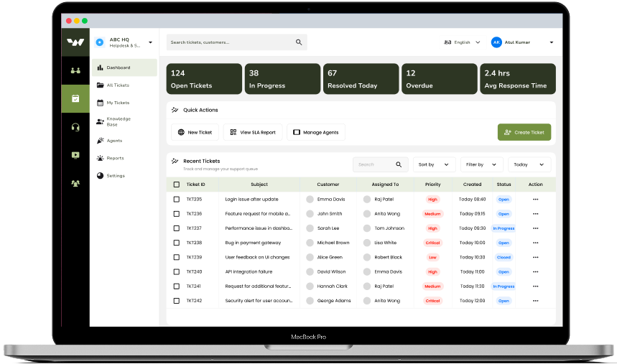Screen dimensions: 617x364
Task: Open the actions menu for ticket TKT242
Action: tap(536, 301)
